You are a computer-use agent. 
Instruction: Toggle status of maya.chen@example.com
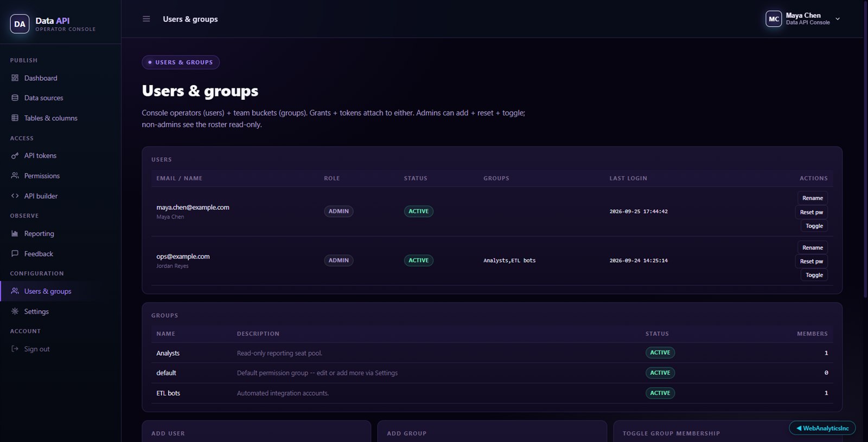tap(814, 226)
